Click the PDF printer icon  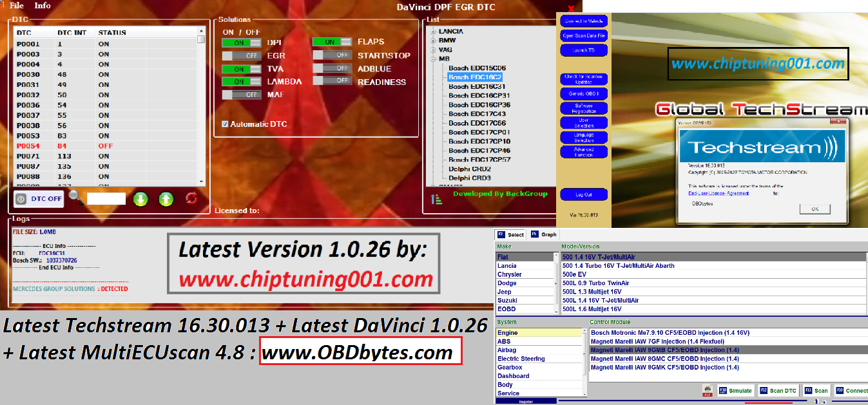[x=707, y=390]
